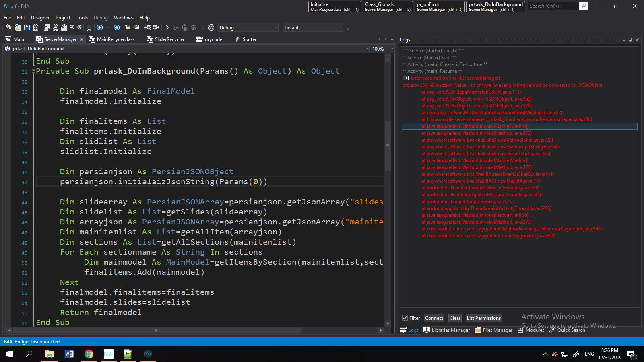Open the Project menu

(x=63, y=18)
